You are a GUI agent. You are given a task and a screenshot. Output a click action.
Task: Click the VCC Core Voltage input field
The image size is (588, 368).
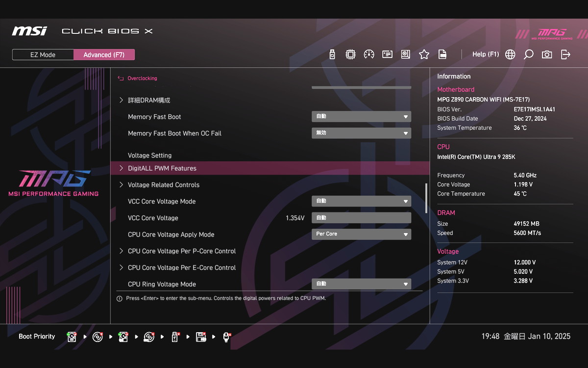(361, 218)
